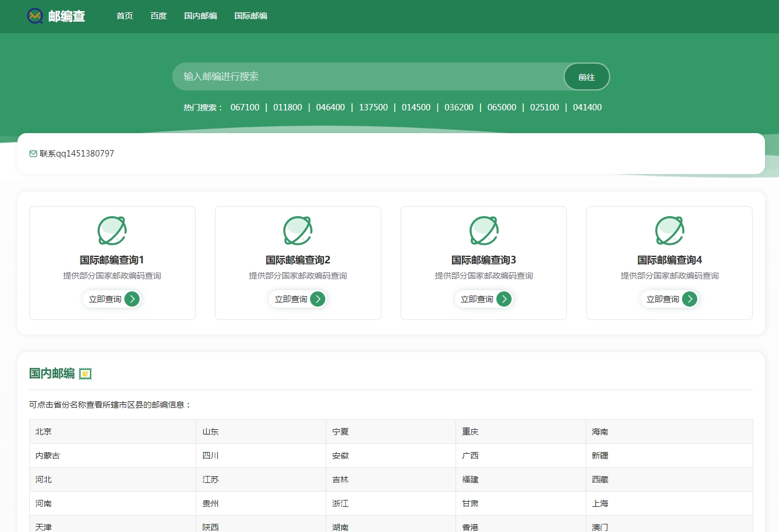Open 河南 province postcodes

(44, 503)
